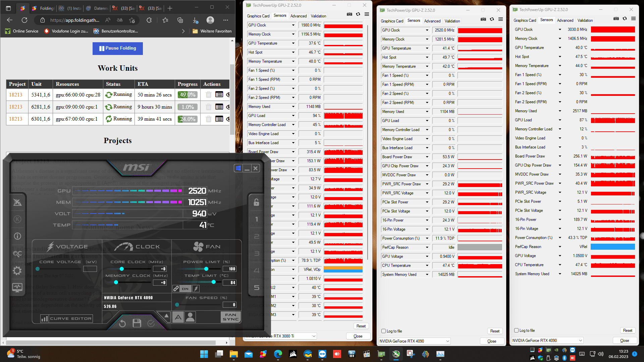Adjust the Temp Limit slider handle
The height and width of the screenshot is (362, 644).
214,282
